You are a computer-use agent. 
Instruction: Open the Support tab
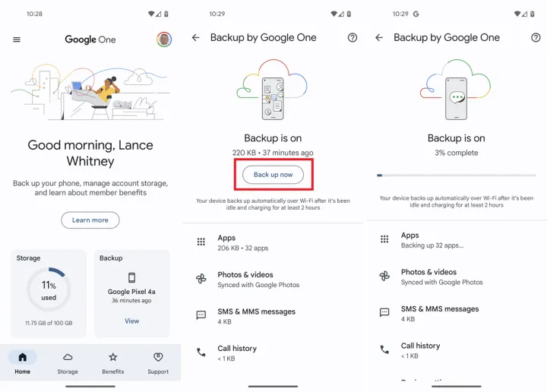pos(158,363)
